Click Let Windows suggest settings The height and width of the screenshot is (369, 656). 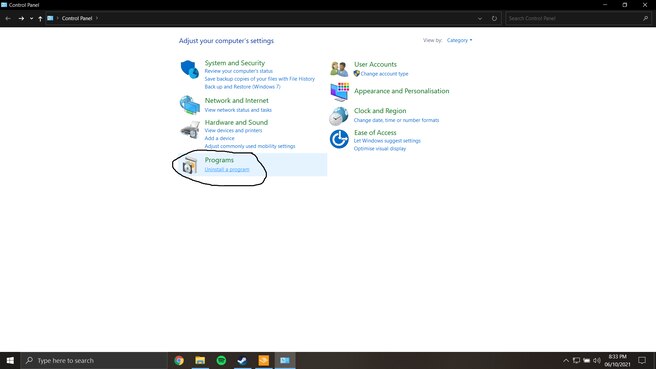[x=387, y=141]
